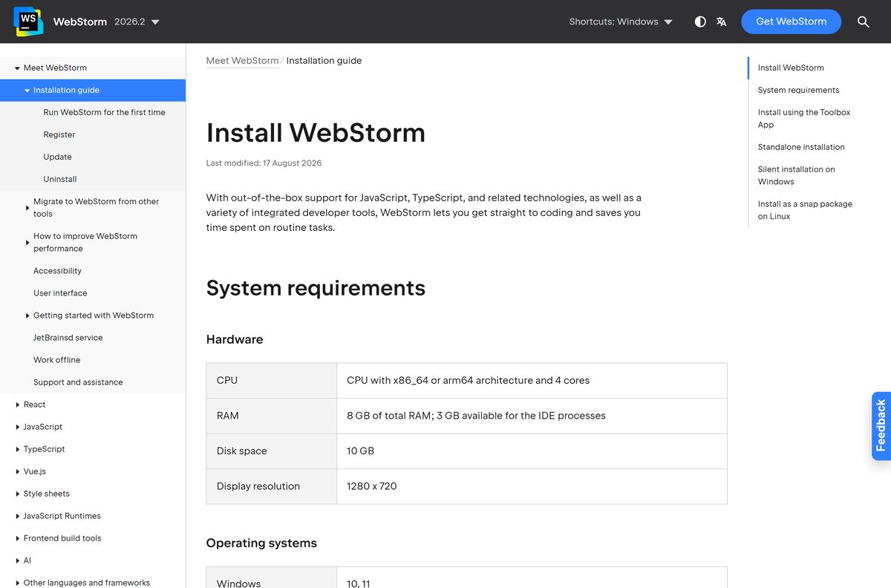Viewport: 891px width, 588px height.
Task: Jump to Install as a snap package on Linux
Action: (805, 210)
